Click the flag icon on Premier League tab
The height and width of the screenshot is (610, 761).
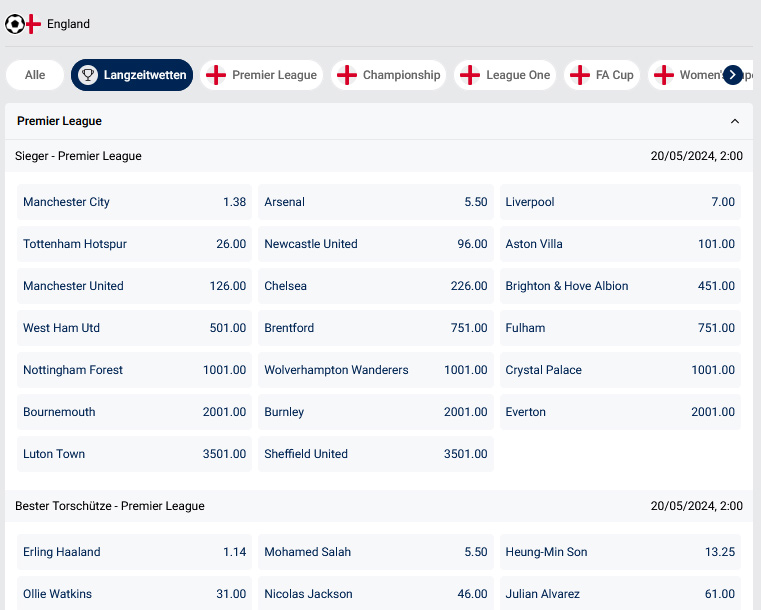click(x=216, y=75)
